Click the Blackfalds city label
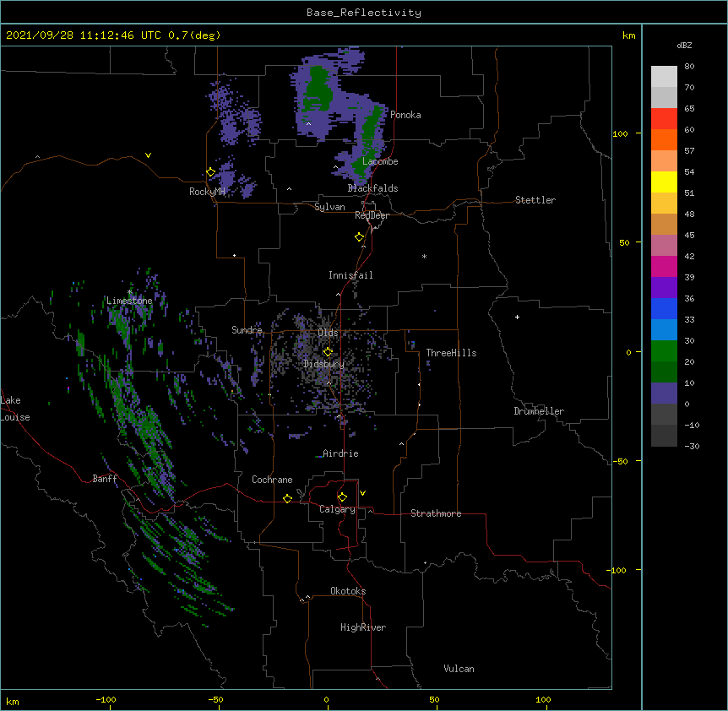Viewport: 728px width, 711px height. point(372,188)
